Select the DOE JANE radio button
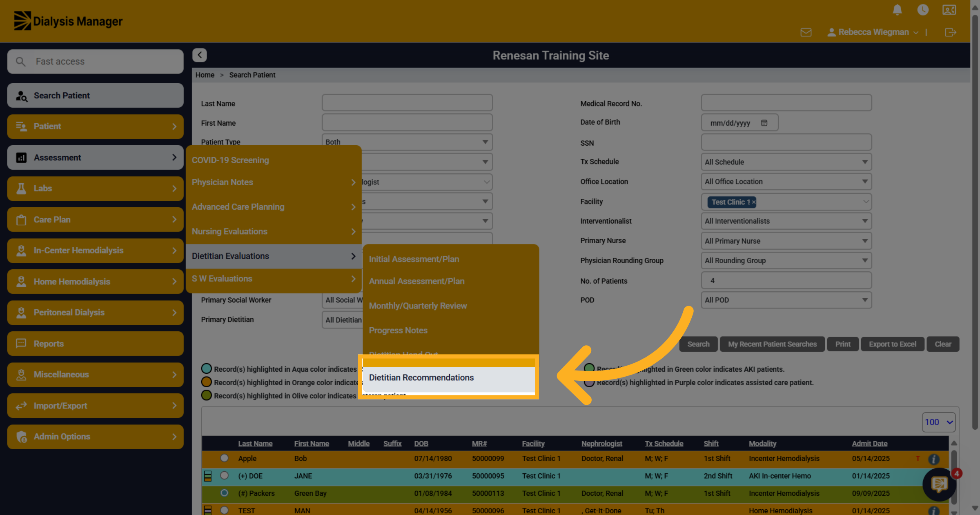This screenshot has width=980, height=515. [x=224, y=475]
